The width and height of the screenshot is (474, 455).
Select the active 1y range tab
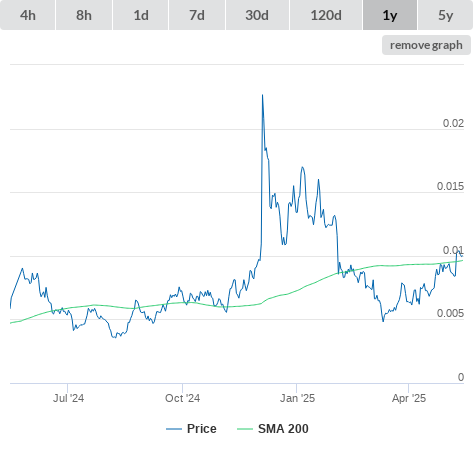[x=390, y=15]
